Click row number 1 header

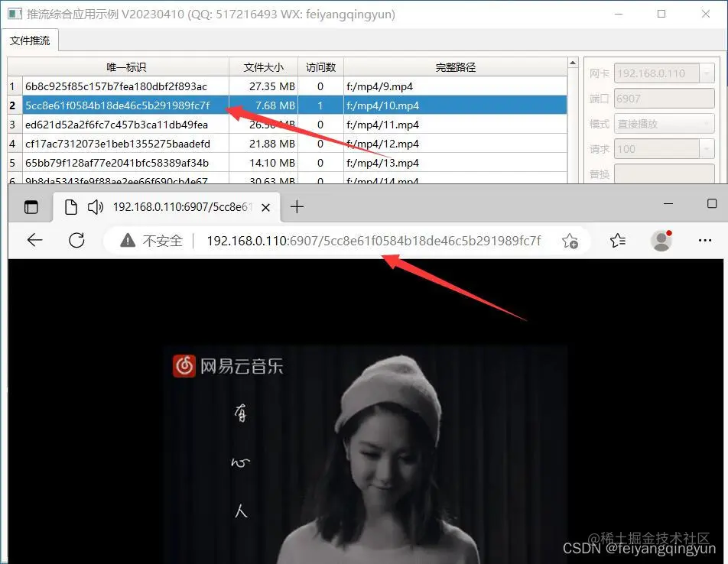15,86
